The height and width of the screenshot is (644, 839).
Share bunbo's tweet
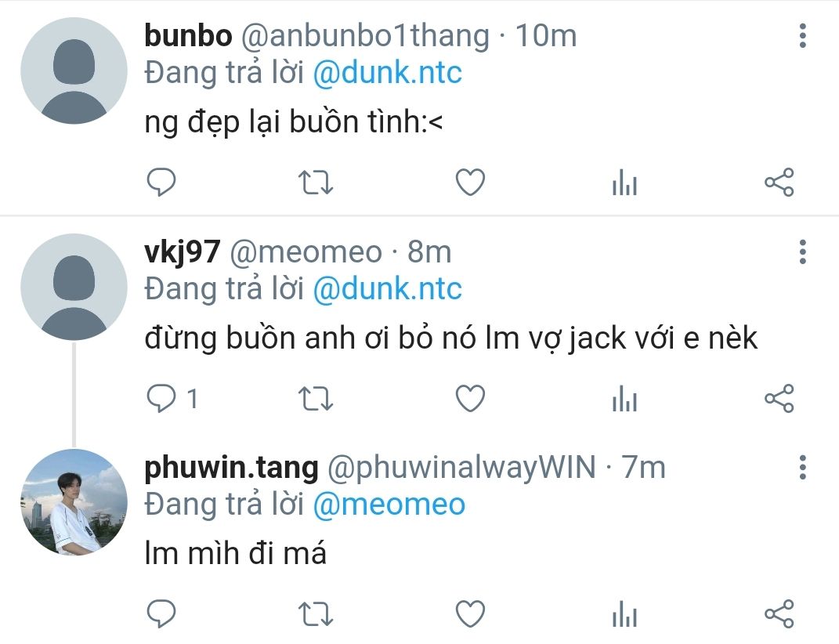(779, 182)
